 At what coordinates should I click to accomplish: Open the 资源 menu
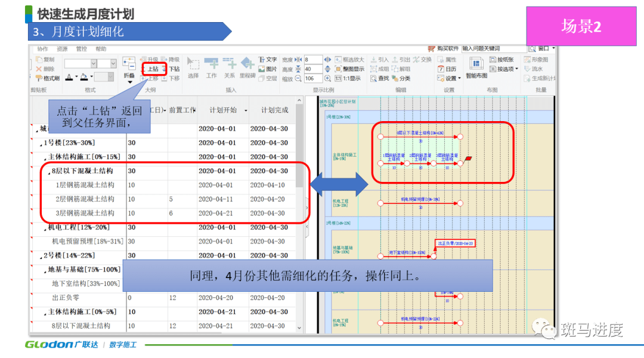[62, 49]
